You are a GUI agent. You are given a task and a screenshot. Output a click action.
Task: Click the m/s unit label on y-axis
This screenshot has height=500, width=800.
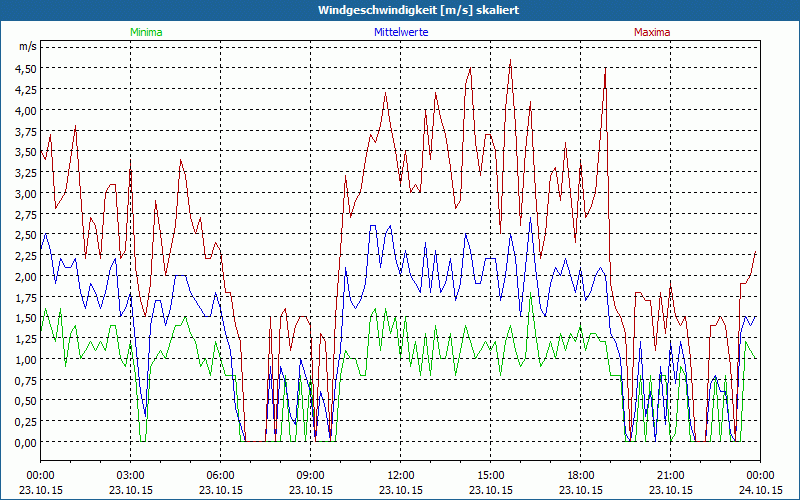28,46
